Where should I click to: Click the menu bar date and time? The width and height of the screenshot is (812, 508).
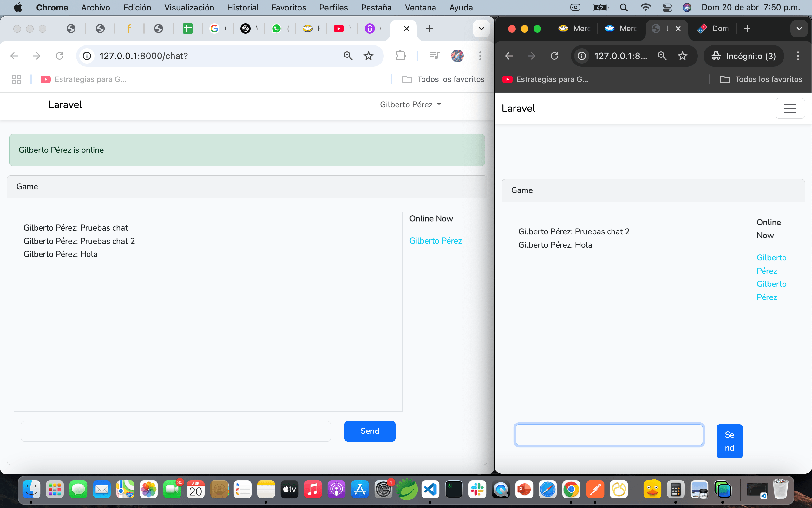pyautogui.click(x=750, y=7)
